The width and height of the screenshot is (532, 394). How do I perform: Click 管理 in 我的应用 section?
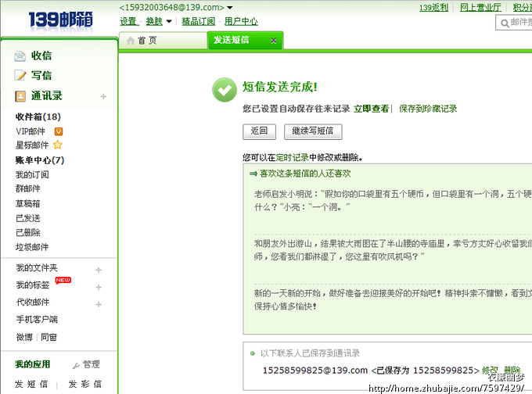coord(92,364)
